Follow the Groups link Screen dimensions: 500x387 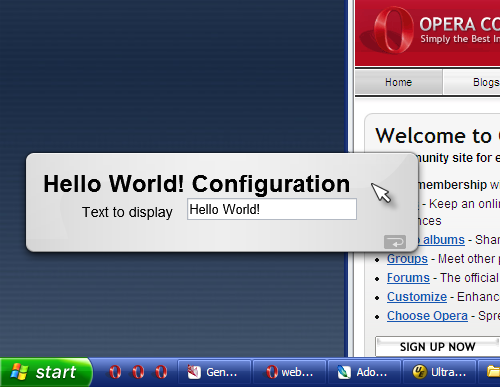click(407, 259)
